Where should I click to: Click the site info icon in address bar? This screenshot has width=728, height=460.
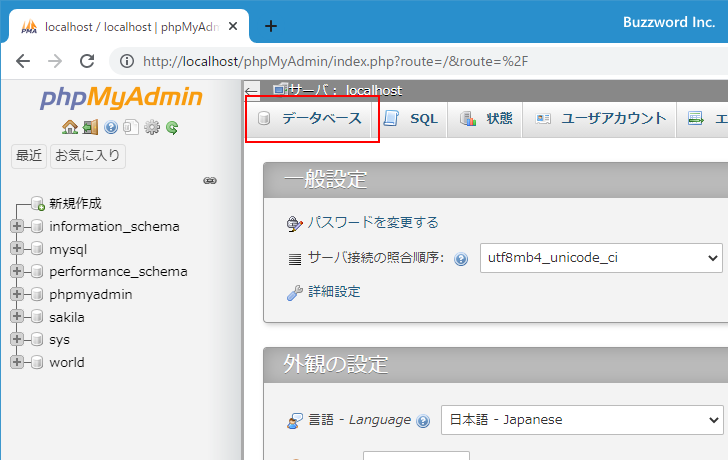127,61
